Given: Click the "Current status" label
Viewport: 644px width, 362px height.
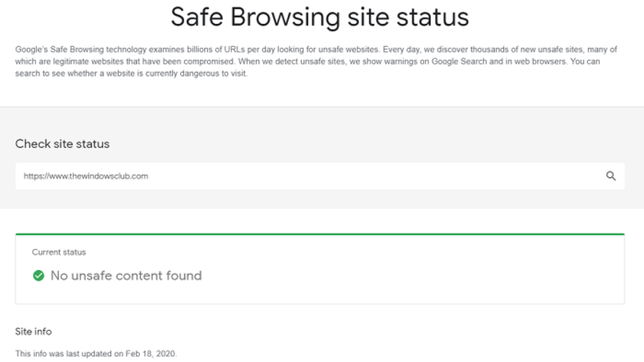Looking at the screenshot, I should [59, 252].
